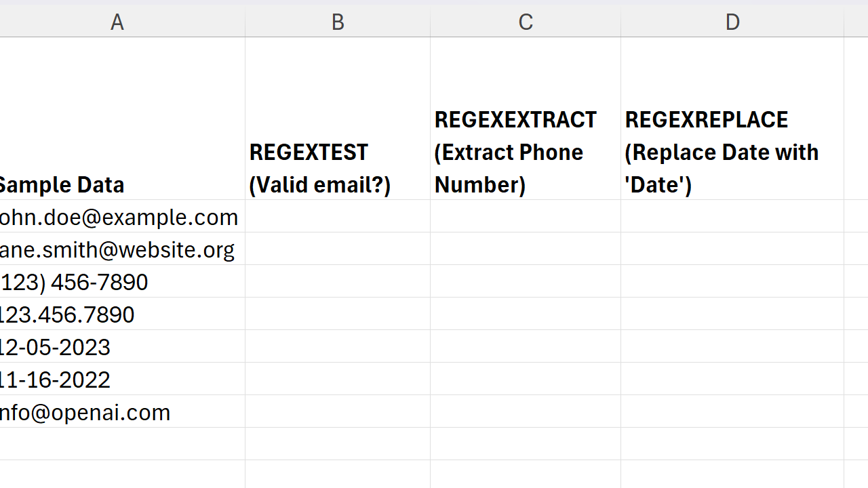The image size is (868, 488).
Task: Select the REGEXEXTRACT cell in the (123) 456-7890 row
Action: (x=526, y=282)
